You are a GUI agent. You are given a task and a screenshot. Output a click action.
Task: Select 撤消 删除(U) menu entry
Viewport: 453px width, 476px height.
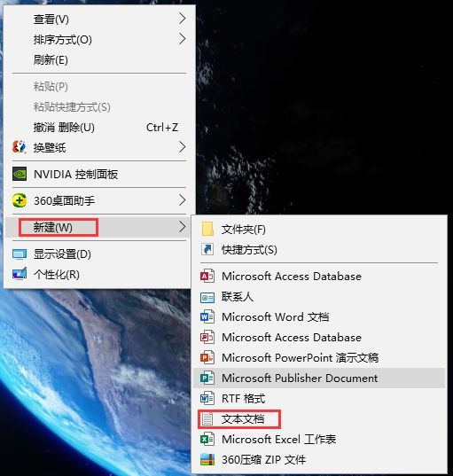[99, 127]
